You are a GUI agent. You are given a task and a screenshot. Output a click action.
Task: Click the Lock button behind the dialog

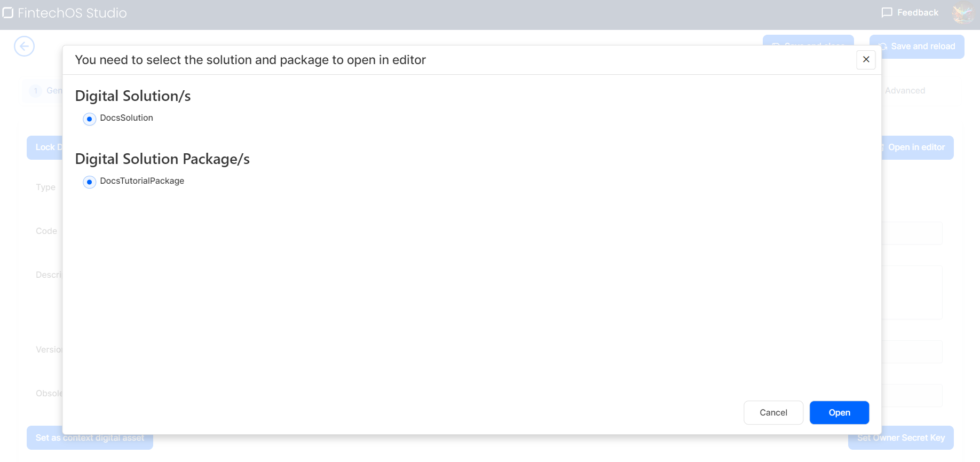pos(45,147)
